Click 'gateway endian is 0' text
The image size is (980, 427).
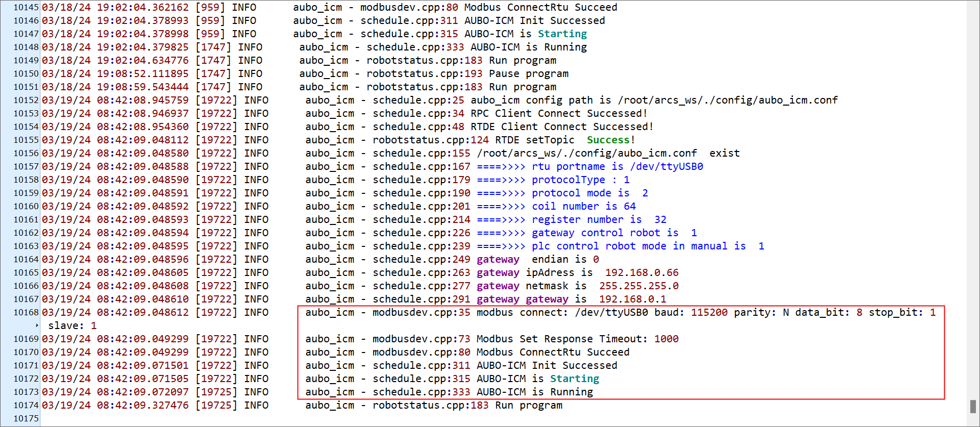coord(538,259)
